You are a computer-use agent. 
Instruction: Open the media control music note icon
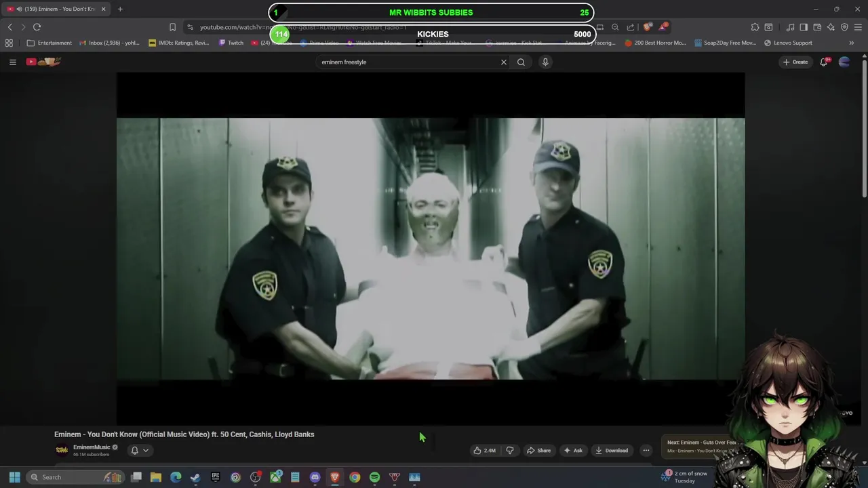(x=790, y=27)
